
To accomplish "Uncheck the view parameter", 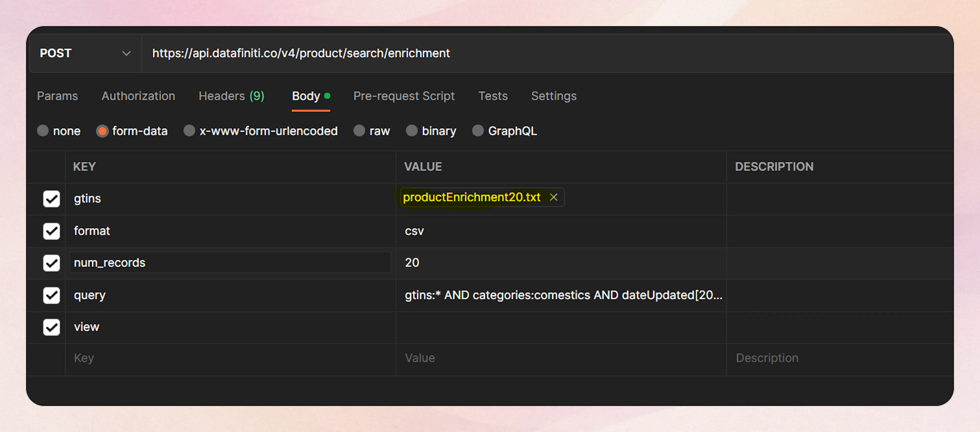I will click(51, 327).
